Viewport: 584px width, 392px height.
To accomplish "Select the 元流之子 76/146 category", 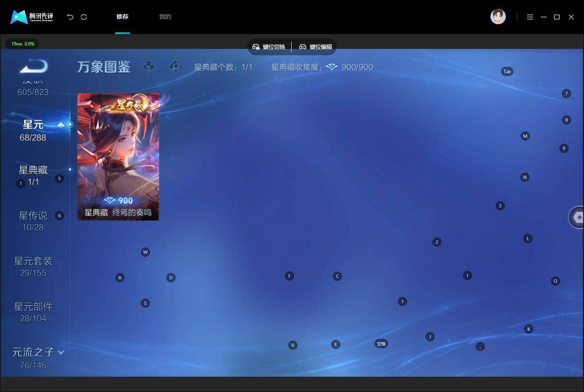I will click(33, 358).
